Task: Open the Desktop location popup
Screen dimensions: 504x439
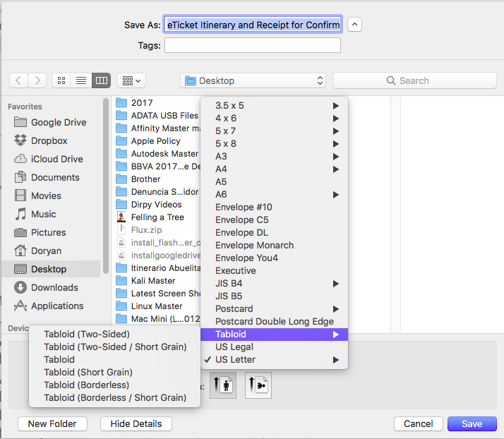Action: 253,80
